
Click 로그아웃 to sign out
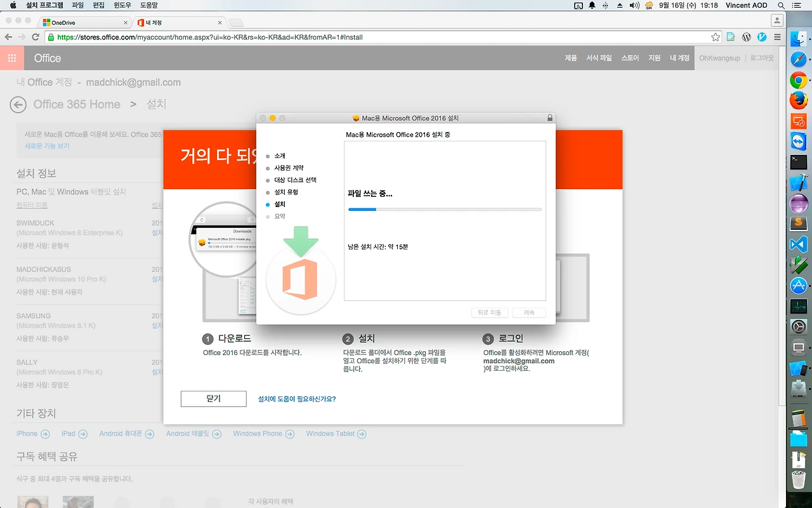(762, 58)
